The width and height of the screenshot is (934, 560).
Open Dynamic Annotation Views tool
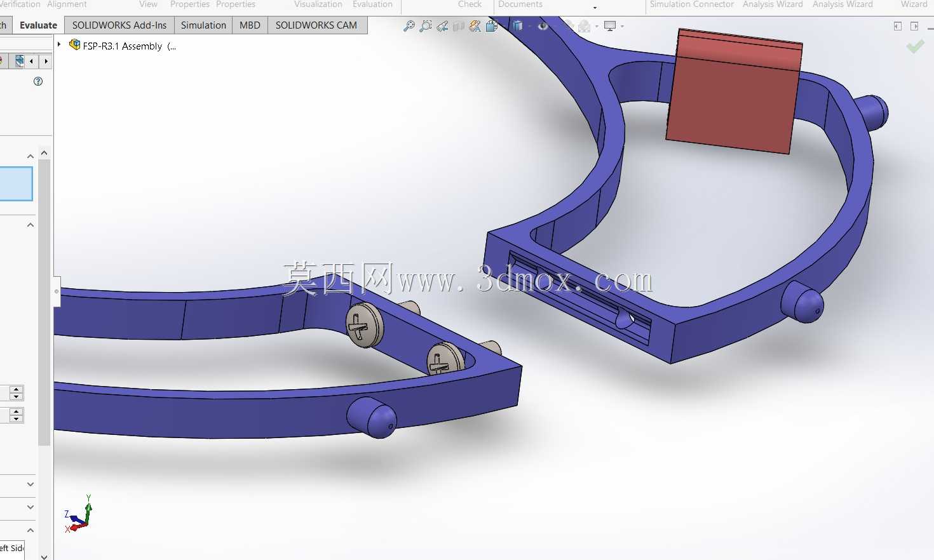(x=475, y=26)
